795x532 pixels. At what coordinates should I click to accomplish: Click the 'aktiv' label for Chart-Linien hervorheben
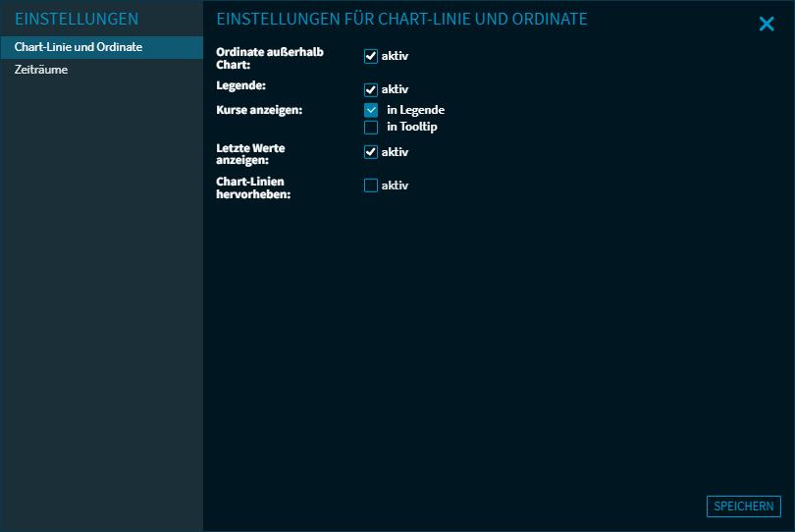395,186
